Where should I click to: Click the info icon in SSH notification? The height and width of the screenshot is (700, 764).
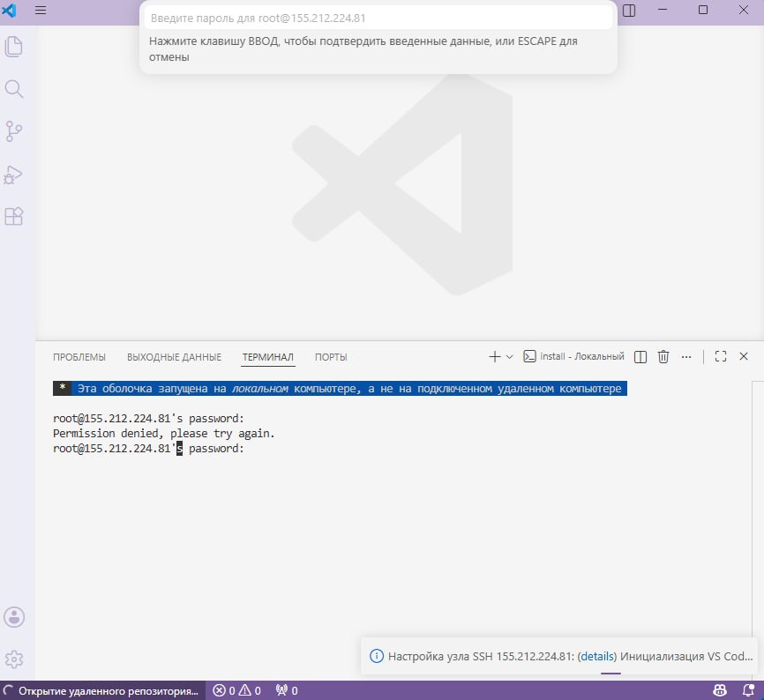[x=377, y=656]
